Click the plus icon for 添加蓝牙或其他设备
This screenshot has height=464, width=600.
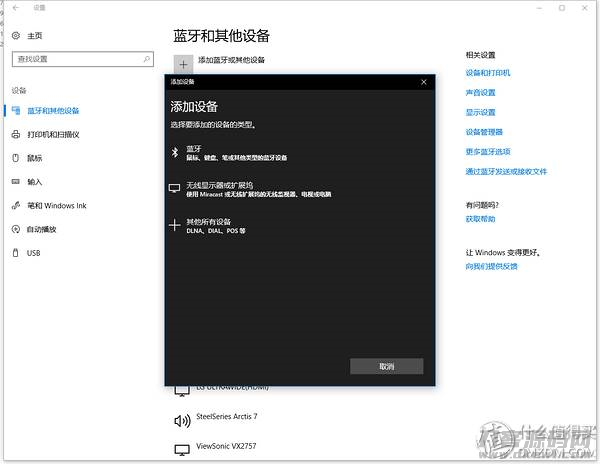click(x=183, y=64)
